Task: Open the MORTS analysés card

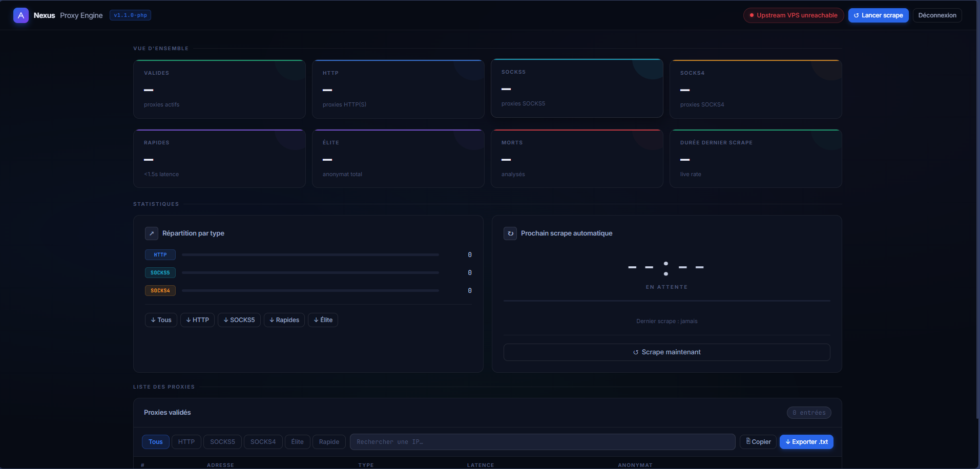Action: [x=577, y=159]
